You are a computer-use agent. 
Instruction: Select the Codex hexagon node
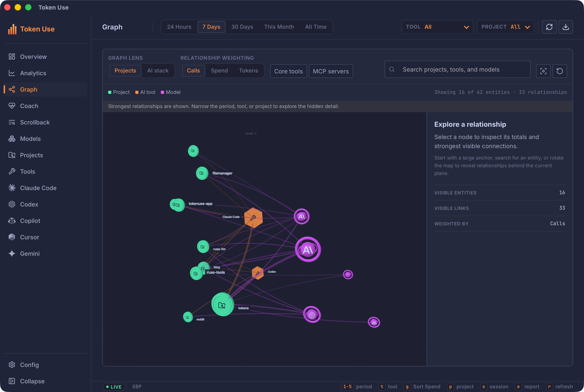click(258, 273)
